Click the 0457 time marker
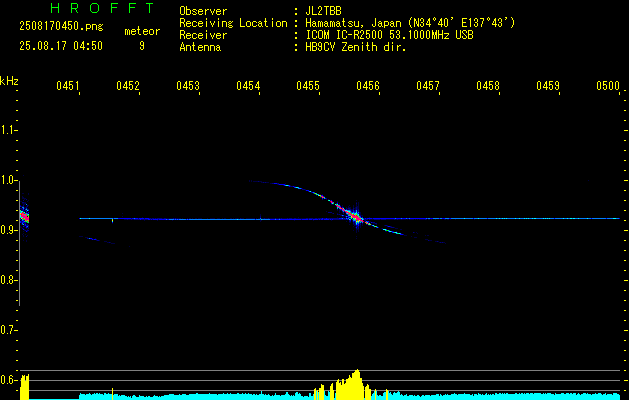The width and height of the screenshot is (629, 400). click(x=428, y=86)
